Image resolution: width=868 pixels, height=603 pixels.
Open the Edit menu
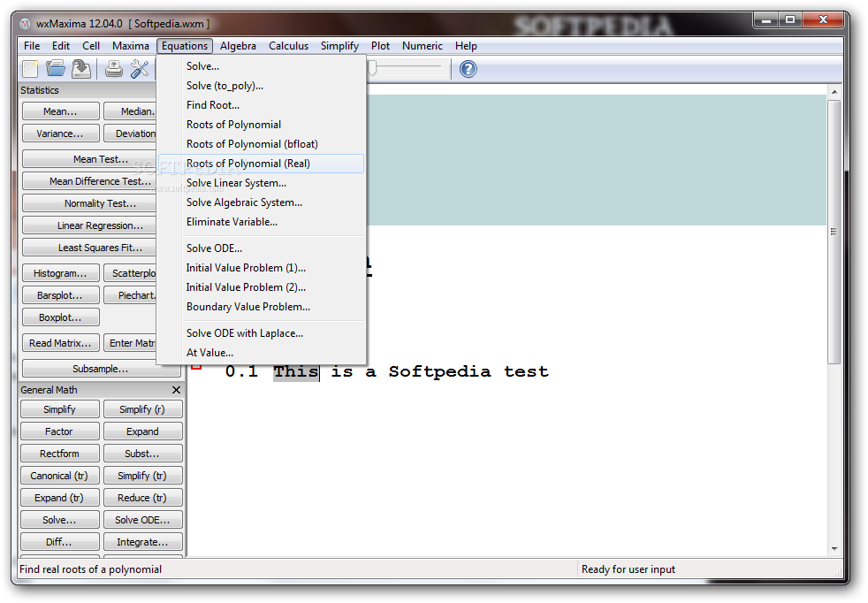(61, 46)
